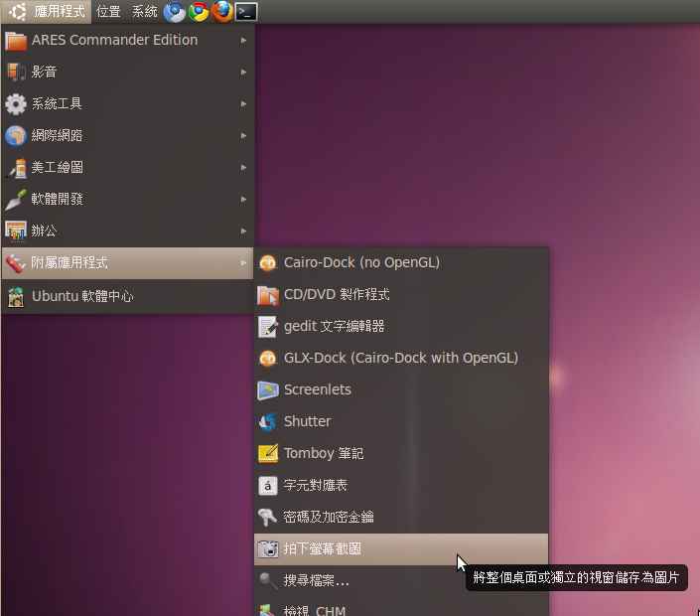This screenshot has height=616, width=700.
Task: Click the Ubuntu logo icon in the top panel
Action: [17, 12]
